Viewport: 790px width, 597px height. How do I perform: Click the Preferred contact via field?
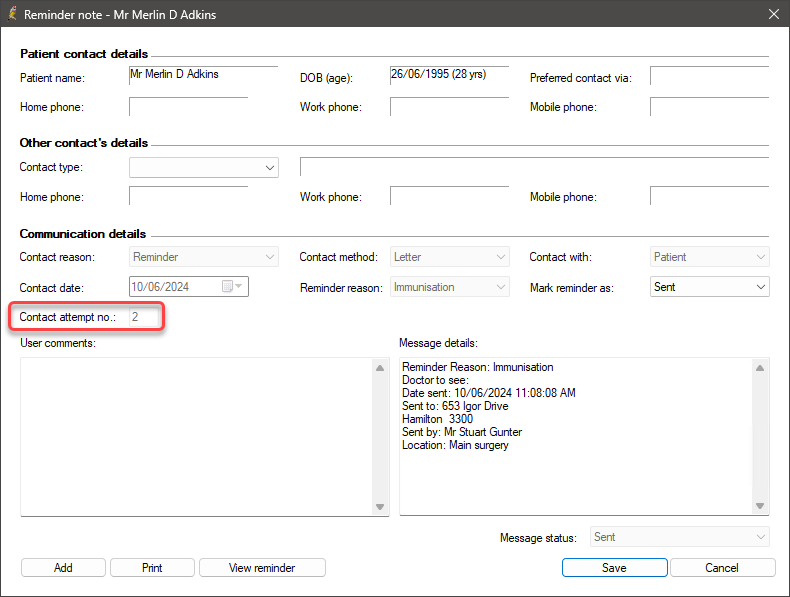point(709,75)
